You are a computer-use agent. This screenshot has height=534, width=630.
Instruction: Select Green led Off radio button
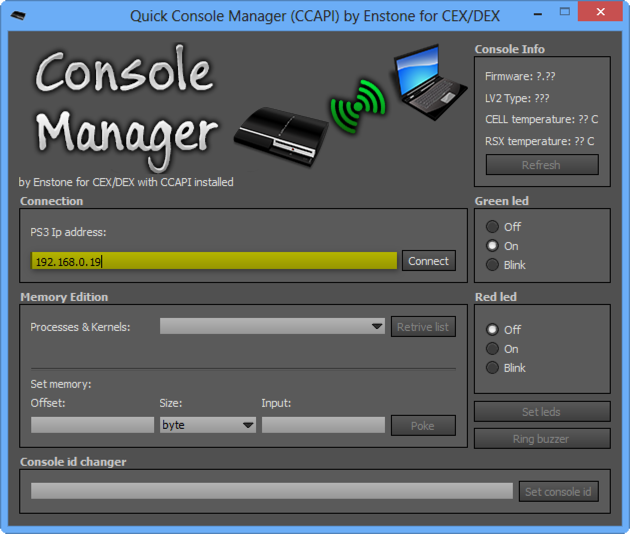492,227
